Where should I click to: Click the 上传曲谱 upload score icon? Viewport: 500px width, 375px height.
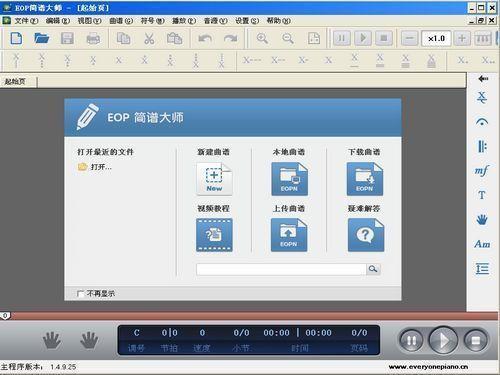[289, 235]
